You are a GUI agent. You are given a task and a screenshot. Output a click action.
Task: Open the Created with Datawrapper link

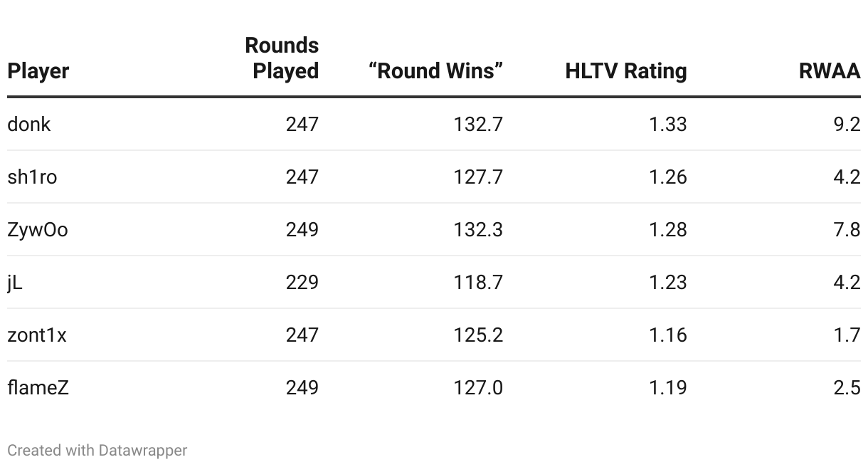click(97, 451)
